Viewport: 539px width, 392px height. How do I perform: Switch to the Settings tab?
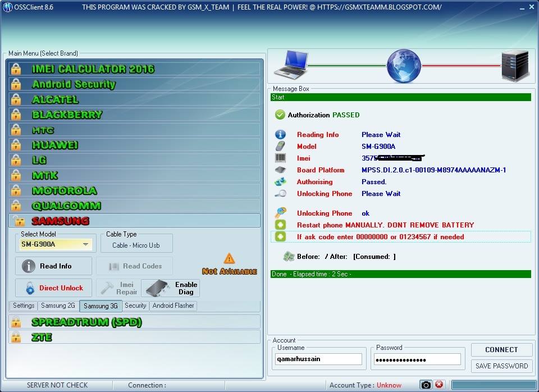coord(24,306)
